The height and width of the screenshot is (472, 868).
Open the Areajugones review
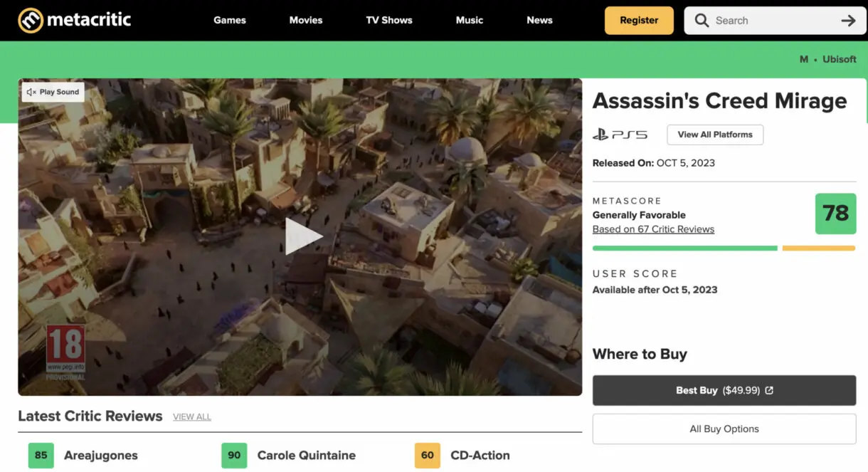tap(101, 456)
